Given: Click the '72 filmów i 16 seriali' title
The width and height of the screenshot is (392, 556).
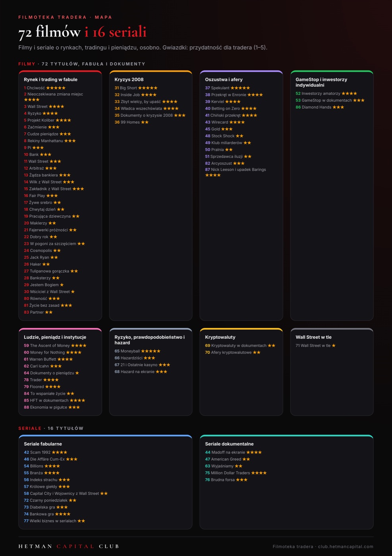Looking at the screenshot, I should pyautogui.click(x=82, y=32).
